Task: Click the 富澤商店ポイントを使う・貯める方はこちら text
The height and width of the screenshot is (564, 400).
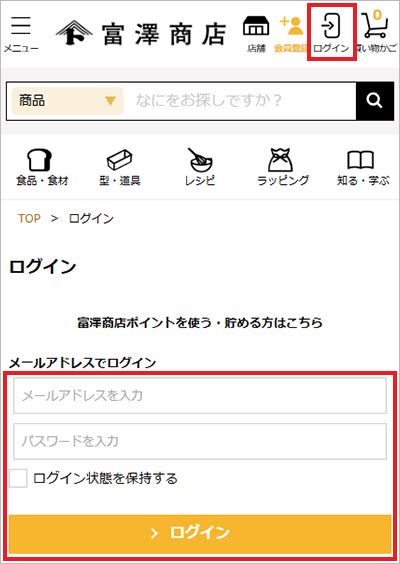Action: (200, 323)
